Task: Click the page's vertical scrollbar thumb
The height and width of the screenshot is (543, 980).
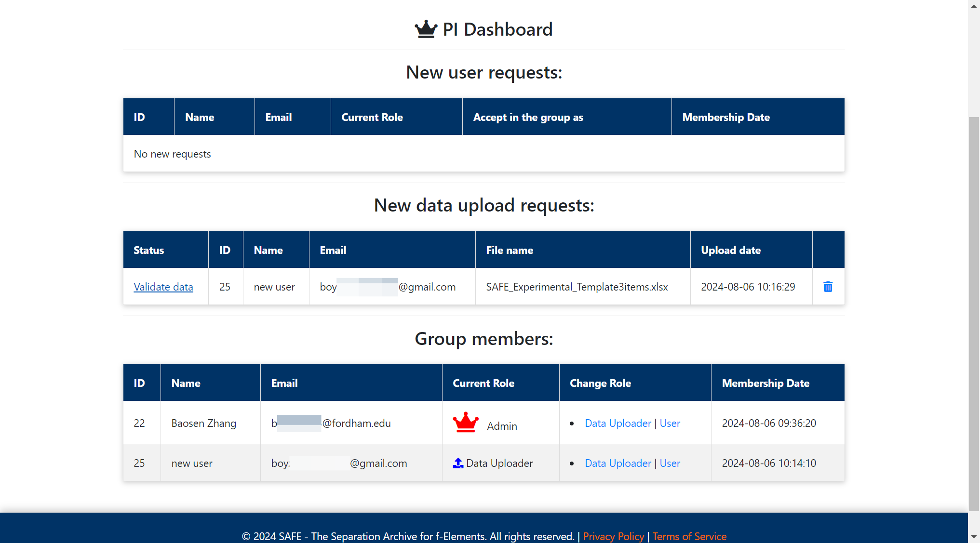Action: tap(974, 313)
